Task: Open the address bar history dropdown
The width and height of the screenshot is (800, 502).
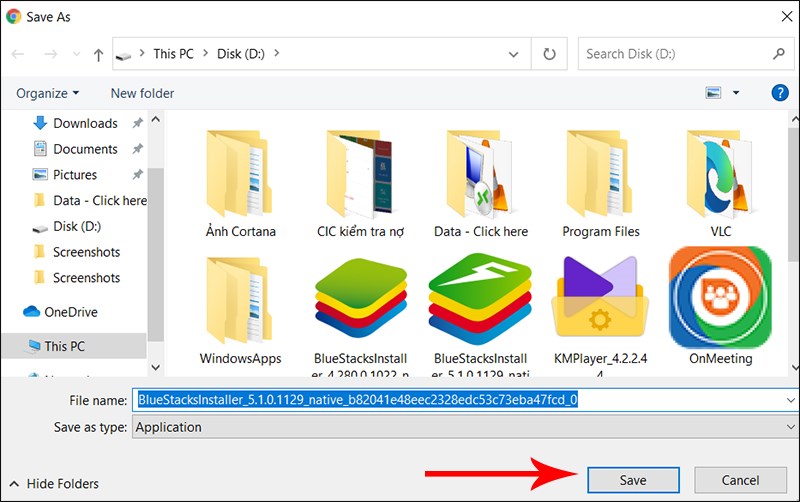Action: coord(514,54)
